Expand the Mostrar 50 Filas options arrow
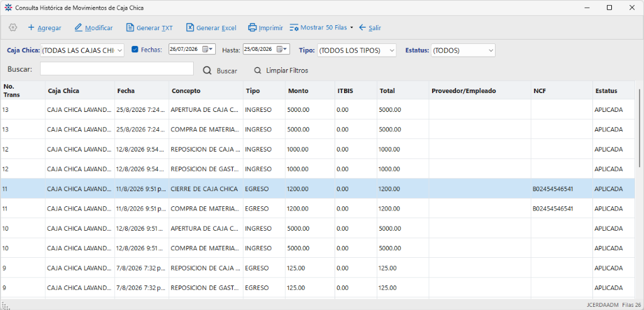The width and height of the screenshot is (644, 310). pyautogui.click(x=352, y=28)
